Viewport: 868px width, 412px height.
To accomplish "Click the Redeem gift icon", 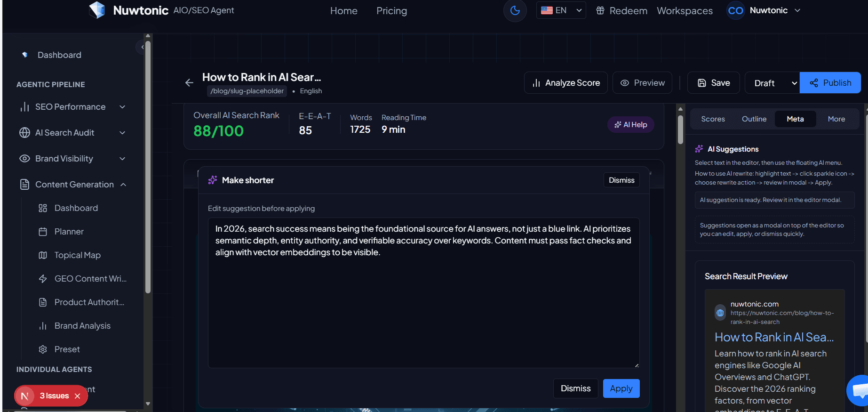I will (600, 10).
